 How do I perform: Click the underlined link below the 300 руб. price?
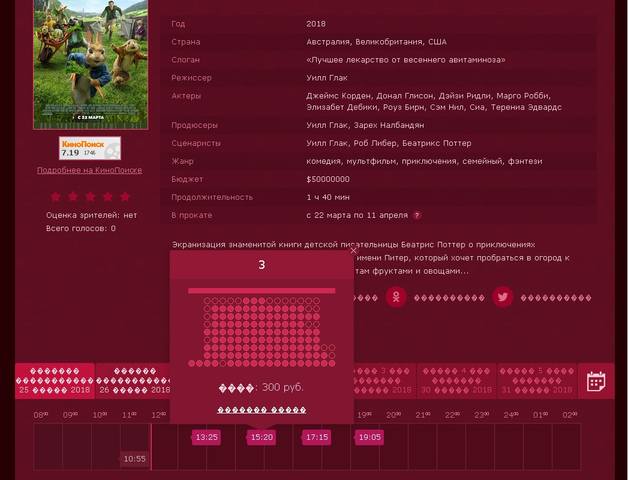pos(262,410)
